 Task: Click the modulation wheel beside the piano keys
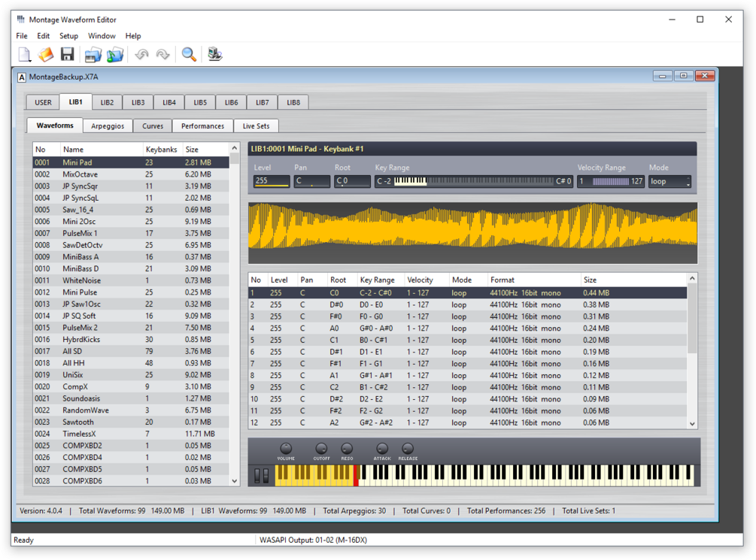[266, 476]
